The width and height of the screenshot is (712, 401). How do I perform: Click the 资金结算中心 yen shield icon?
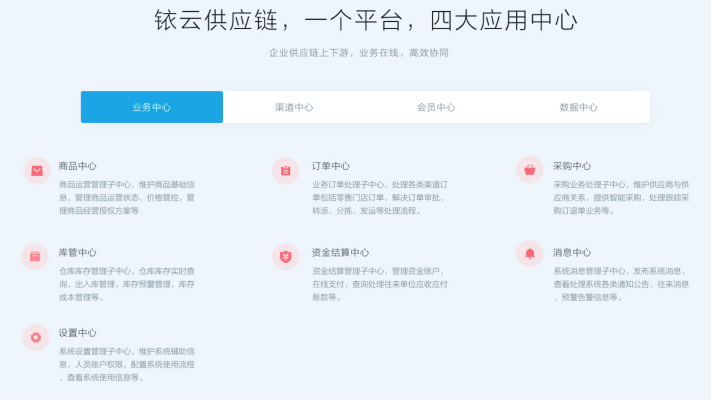tap(285, 256)
